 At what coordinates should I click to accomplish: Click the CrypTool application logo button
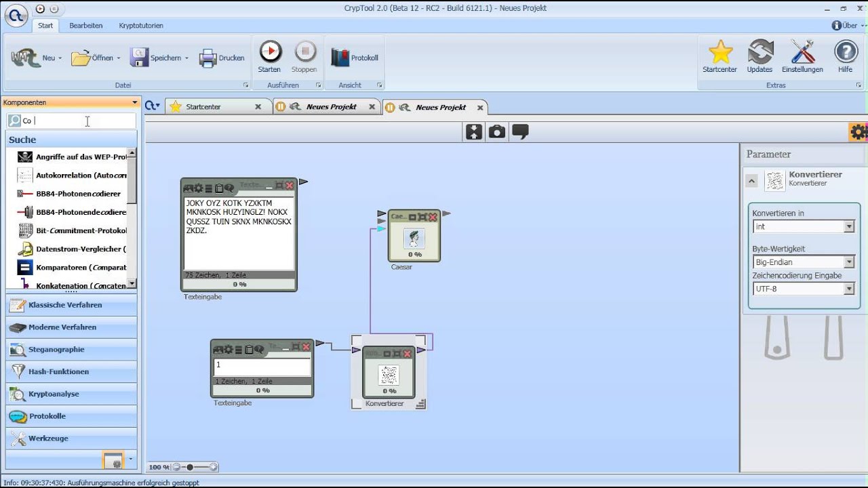point(16,14)
